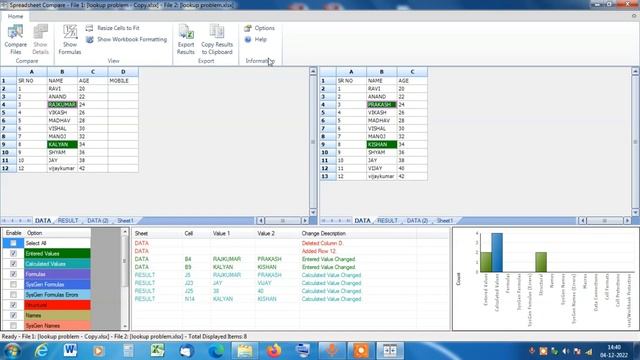
Task: Open Compare Files dialog
Action: click(x=16, y=40)
